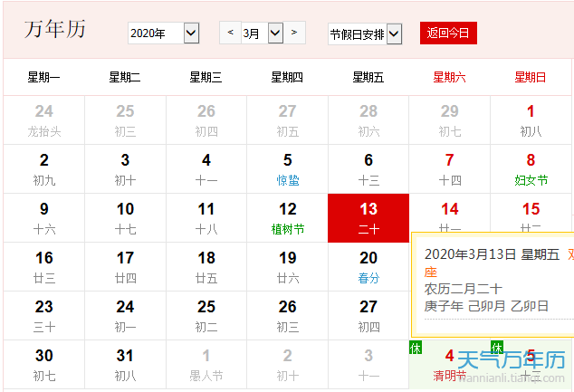The height and width of the screenshot is (392, 574).
Task: Select March 10 十七 cell
Action: (x=125, y=218)
